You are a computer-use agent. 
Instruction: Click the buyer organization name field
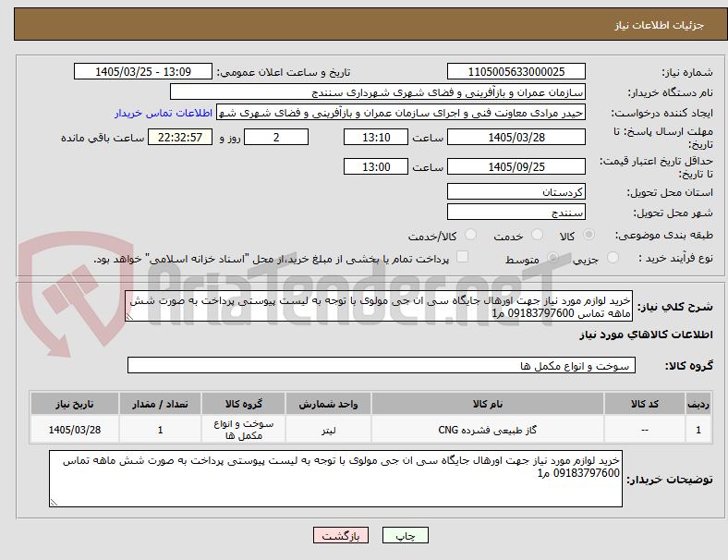[x=378, y=91]
